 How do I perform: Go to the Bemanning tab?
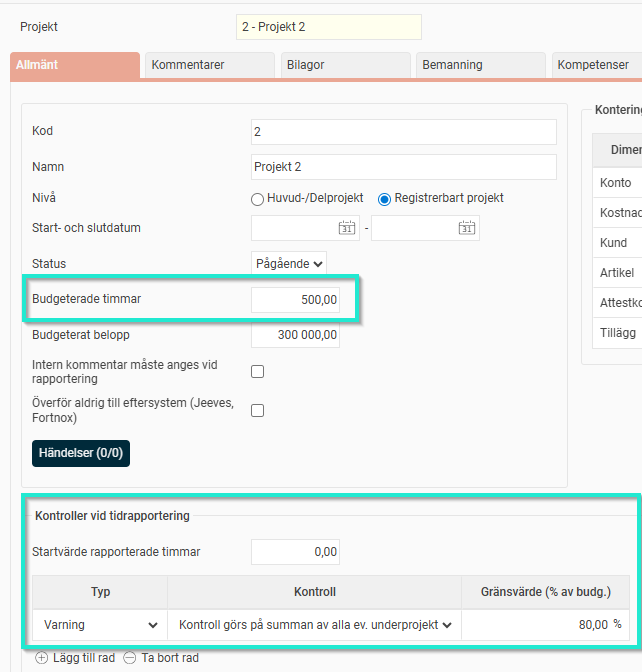pos(480,65)
